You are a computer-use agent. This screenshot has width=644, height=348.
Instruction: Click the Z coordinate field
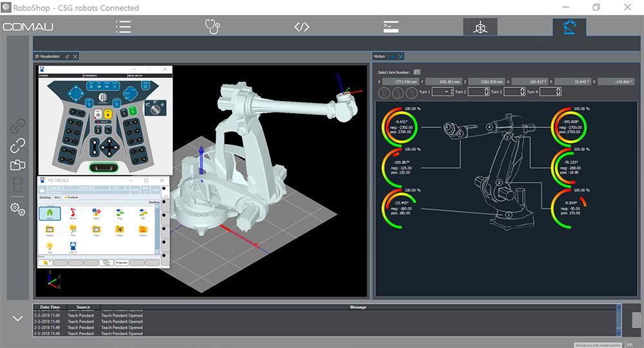(486, 82)
